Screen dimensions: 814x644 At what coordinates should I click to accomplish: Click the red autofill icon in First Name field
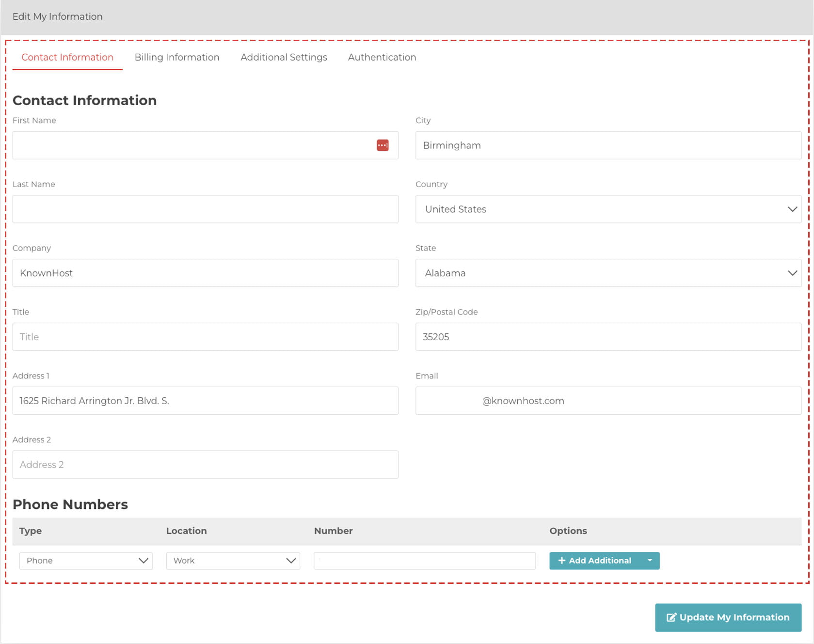pos(383,145)
